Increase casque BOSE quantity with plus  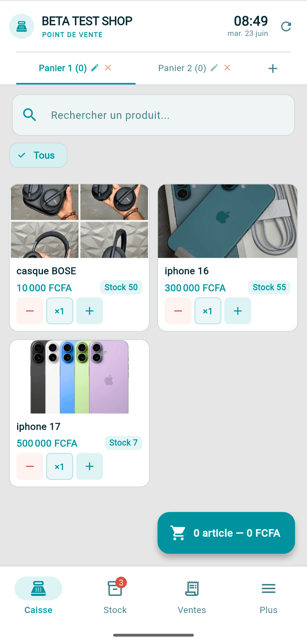click(90, 311)
